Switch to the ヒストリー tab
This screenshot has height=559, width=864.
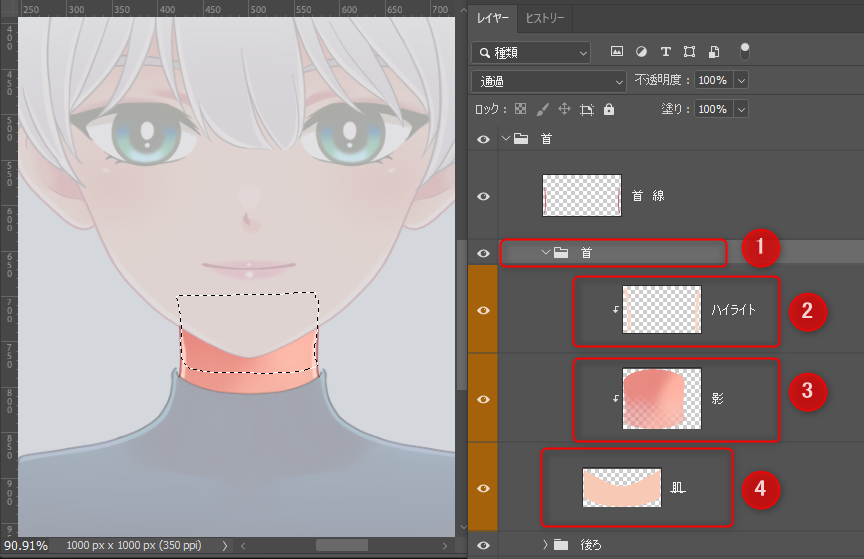pos(545,18)
